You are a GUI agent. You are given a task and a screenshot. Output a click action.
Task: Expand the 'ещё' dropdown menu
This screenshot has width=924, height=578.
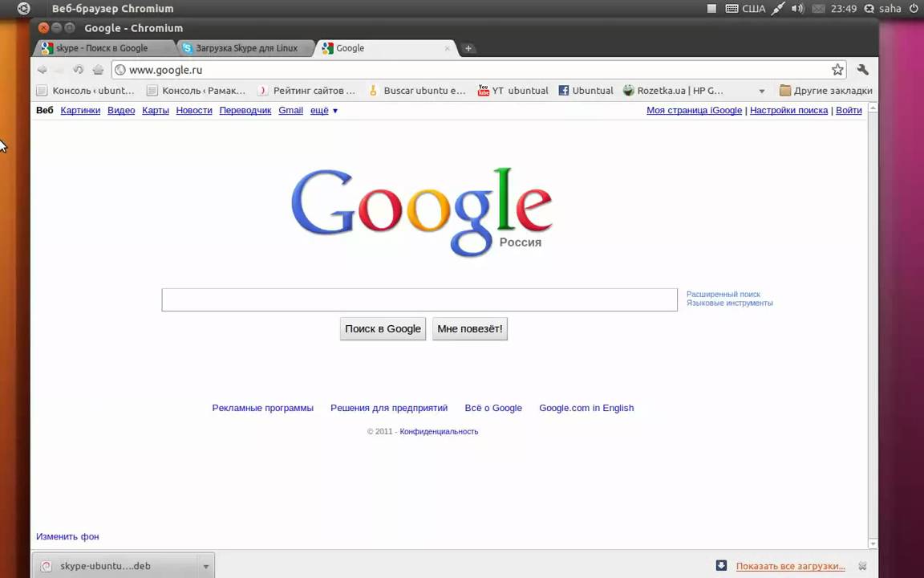tap(323, 110)
